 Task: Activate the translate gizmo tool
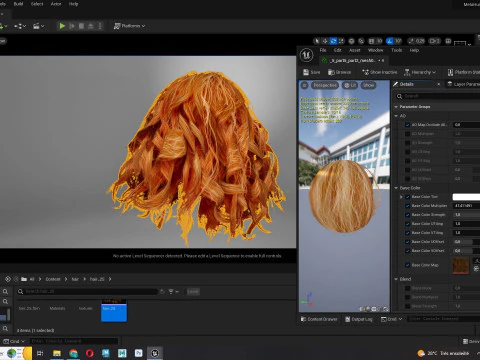click(x=325, y=41)
